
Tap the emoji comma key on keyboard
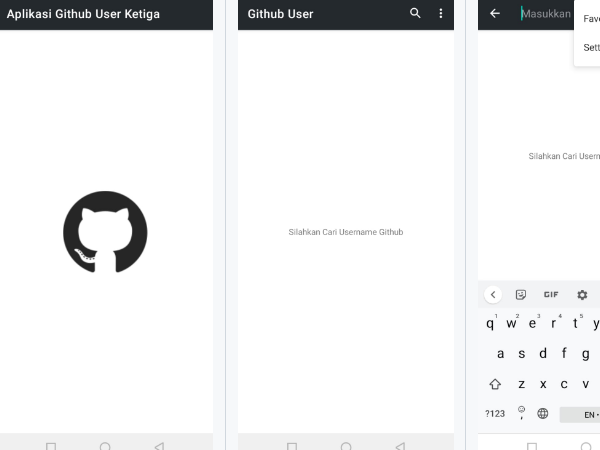tap(521, 412)
